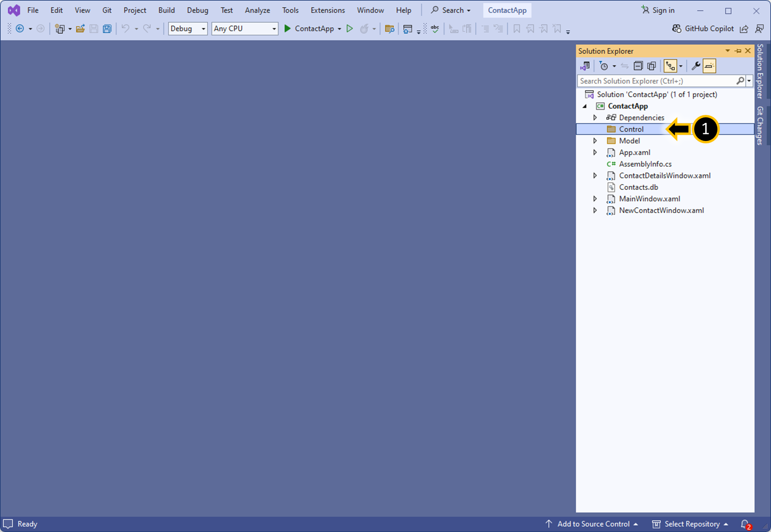Click the Solution Explorer search magnifier icon

pos(740,81)
